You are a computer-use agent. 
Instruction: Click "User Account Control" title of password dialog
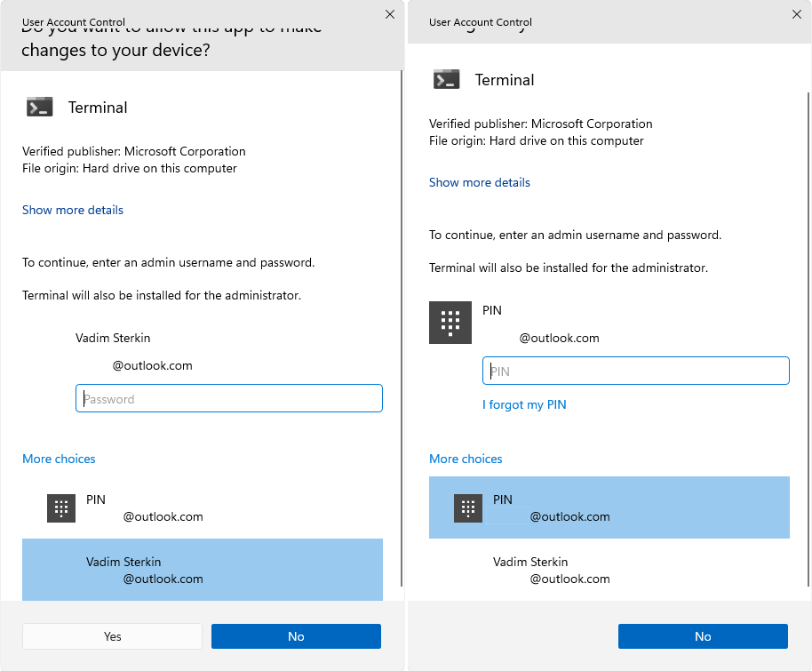point(74,22)
